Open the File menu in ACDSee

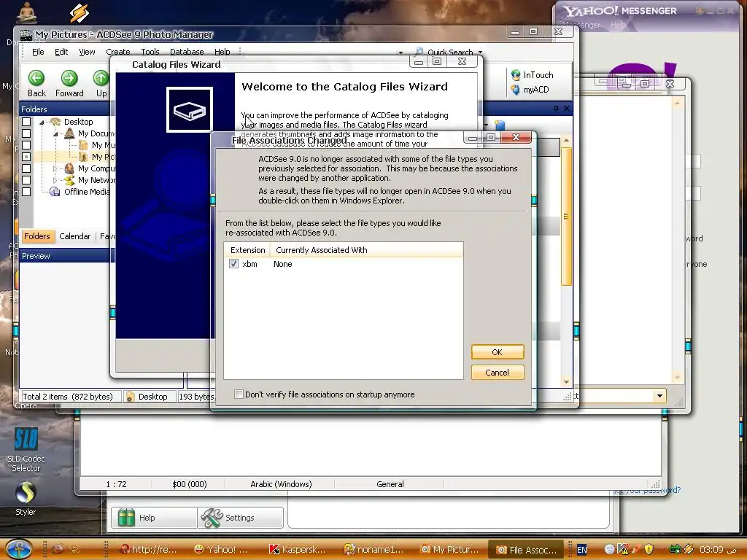coord(38,52)
